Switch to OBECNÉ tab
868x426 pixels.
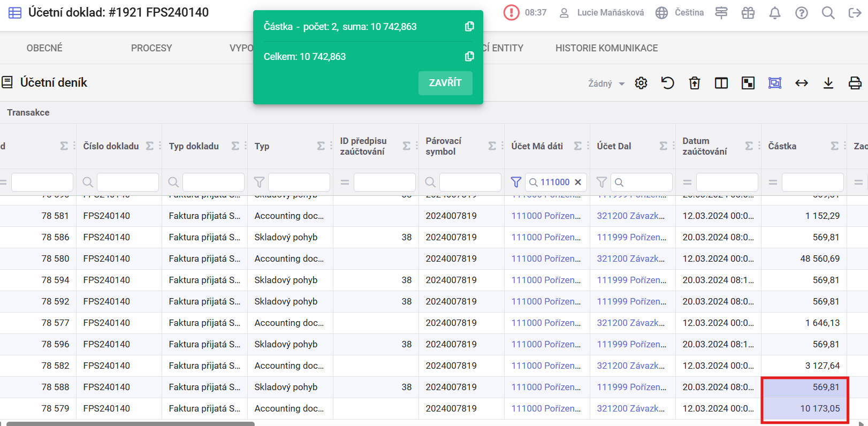44,48
